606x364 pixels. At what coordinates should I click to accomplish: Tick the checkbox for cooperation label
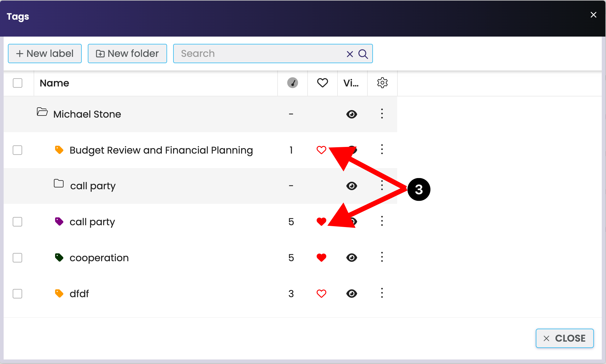pyautogui.click(x=18, y=258)
